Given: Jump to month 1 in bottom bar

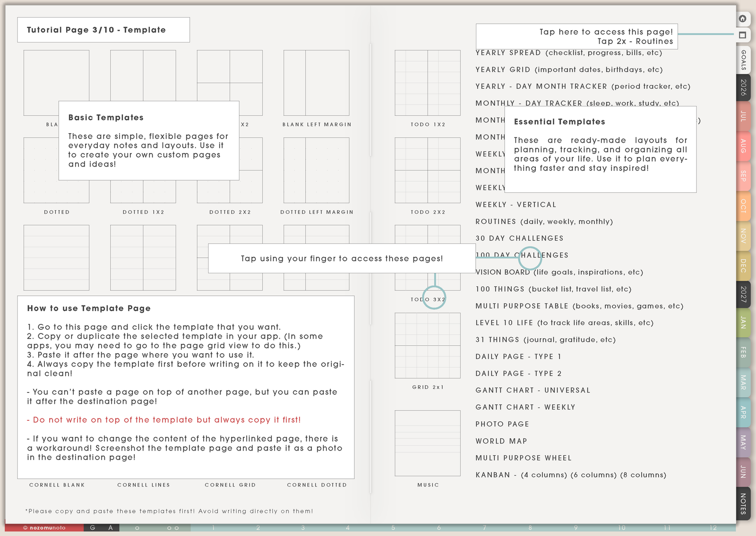Looking at the screenshot, I should pos(213,527).
